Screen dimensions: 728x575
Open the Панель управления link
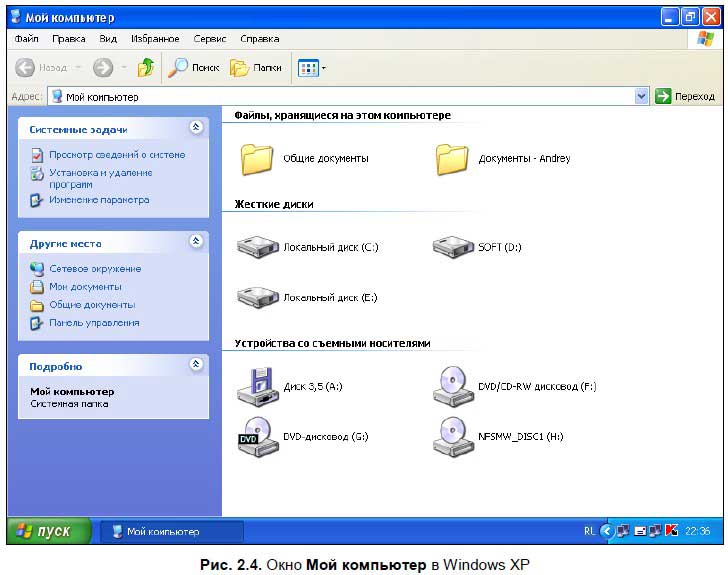pos(94,323)
